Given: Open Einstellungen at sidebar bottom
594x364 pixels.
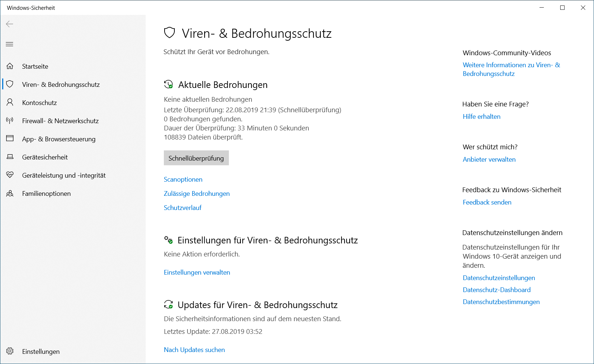Looking at the screenshot, I should (73, 351).
